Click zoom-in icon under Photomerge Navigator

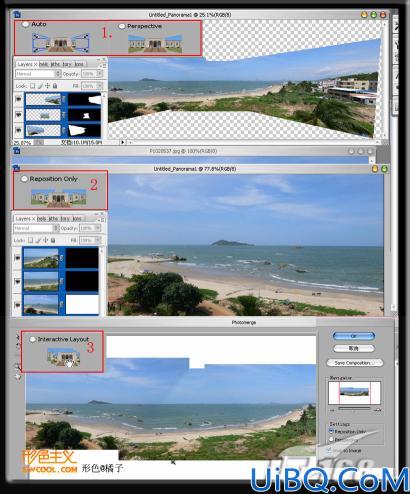coord(377,409)
